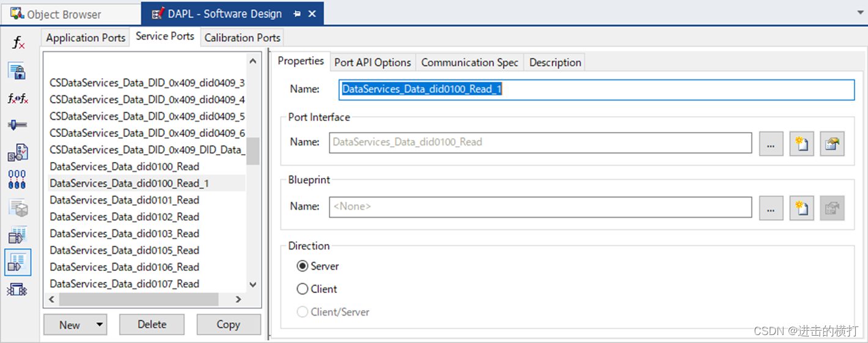Browse port interface with ellipsis button

pyautogui.click(x=771, y=144)
